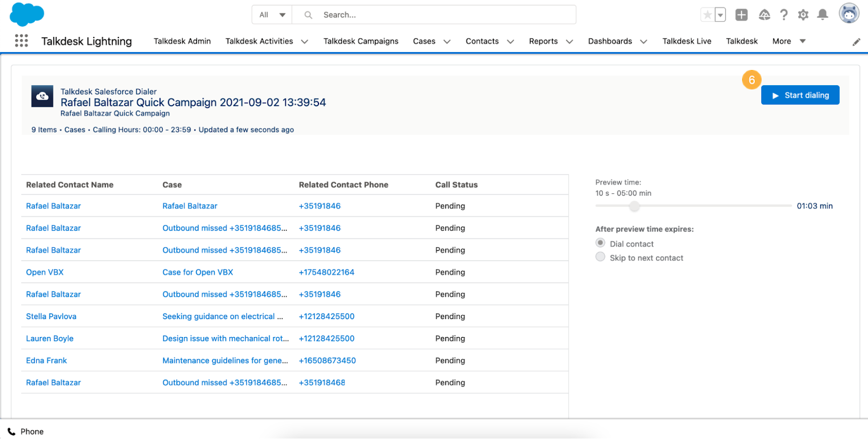Screen dimensions: 868x439
Task: Click Stella Pavlova's phone +12128425500
Action: point(326,316)
